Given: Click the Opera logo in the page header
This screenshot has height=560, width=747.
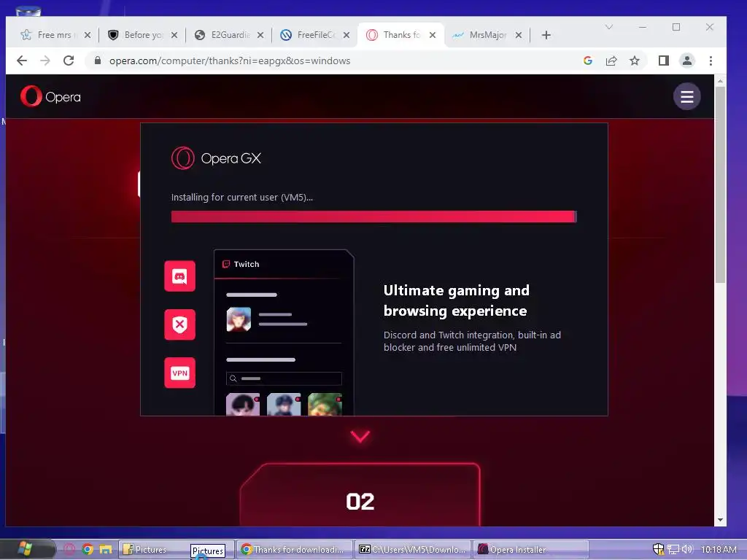Looking at the screenshot, I should (x=50, y=97).
